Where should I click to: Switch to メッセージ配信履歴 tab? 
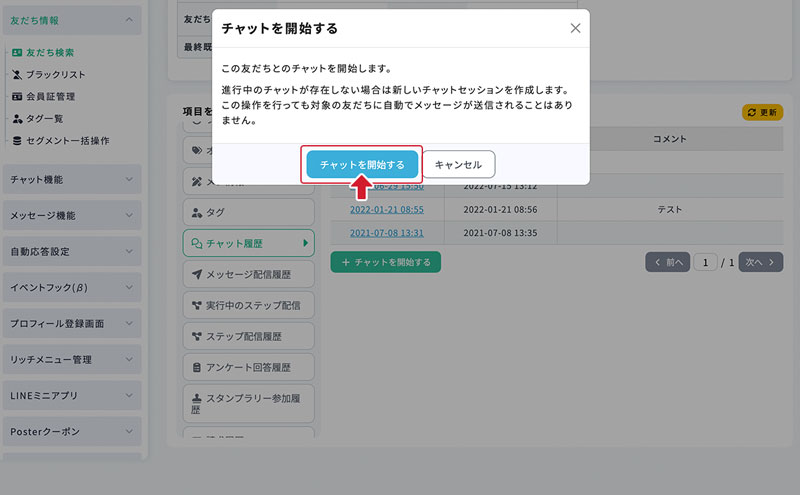248,273
